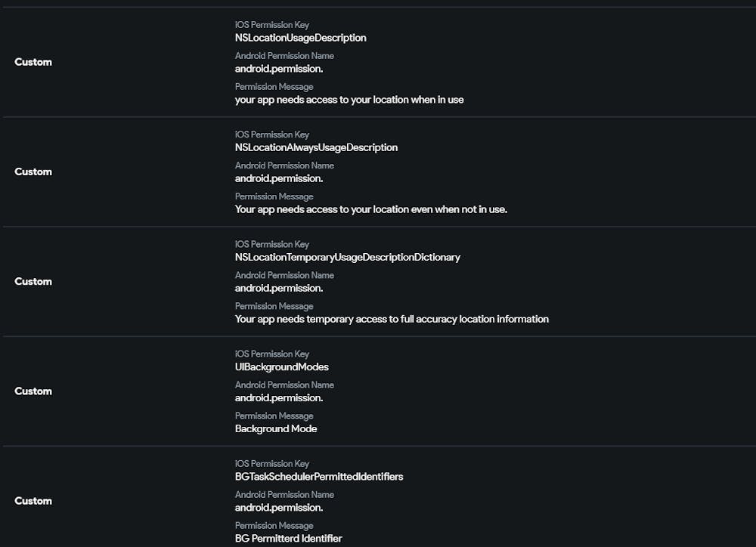Click Android permission name under NSLocationTemporaryUsageDescriptionDictionary

click(x=279, y=288)
